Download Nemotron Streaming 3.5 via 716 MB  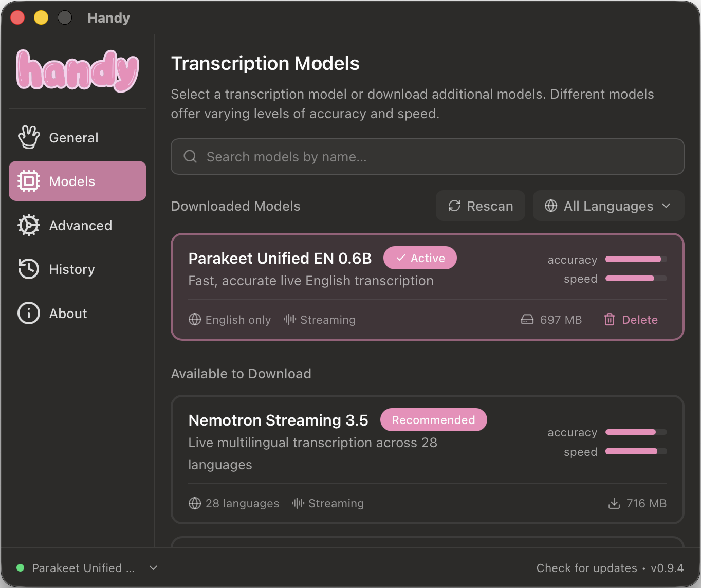click(x=637, y=503)
